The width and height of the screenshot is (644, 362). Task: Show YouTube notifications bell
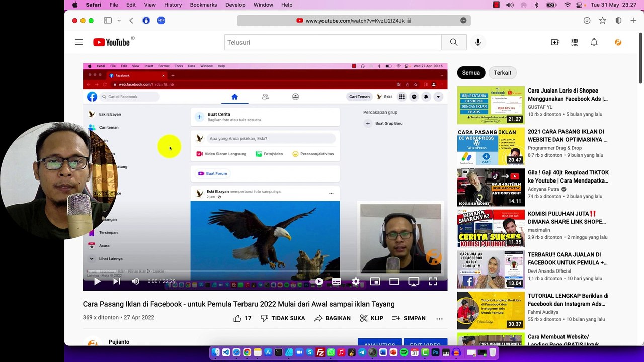pos(594,42)
